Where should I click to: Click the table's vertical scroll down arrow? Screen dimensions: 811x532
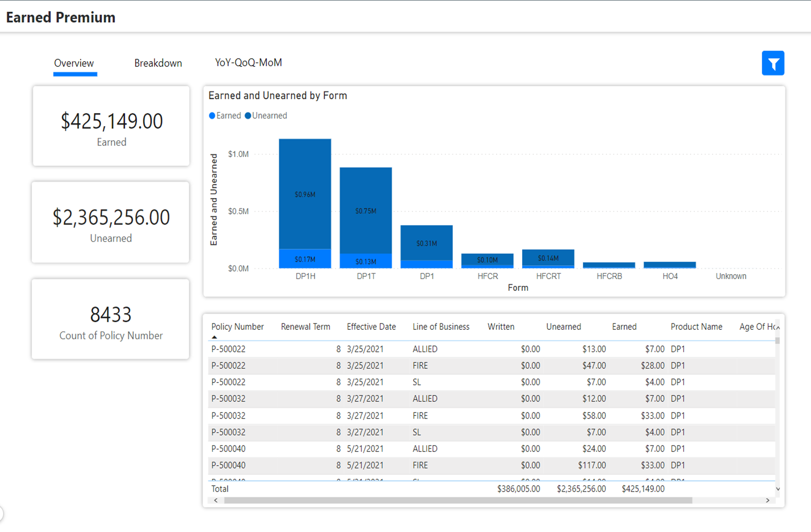778,489
